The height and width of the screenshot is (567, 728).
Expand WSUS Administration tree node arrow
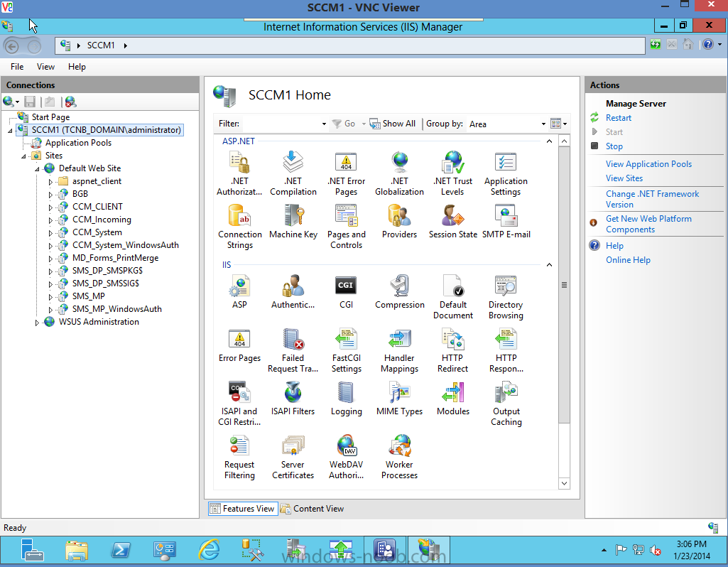tap(37, 323)
